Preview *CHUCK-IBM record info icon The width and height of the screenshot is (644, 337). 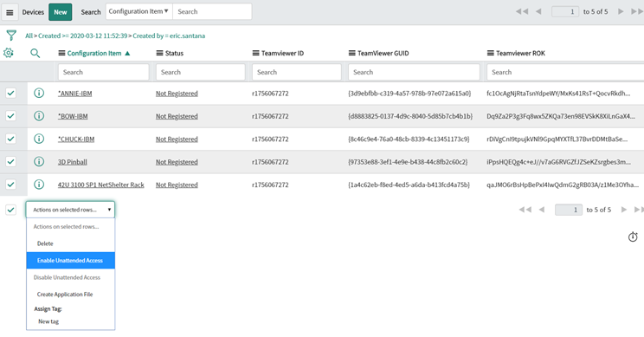(x=39, y=139)
